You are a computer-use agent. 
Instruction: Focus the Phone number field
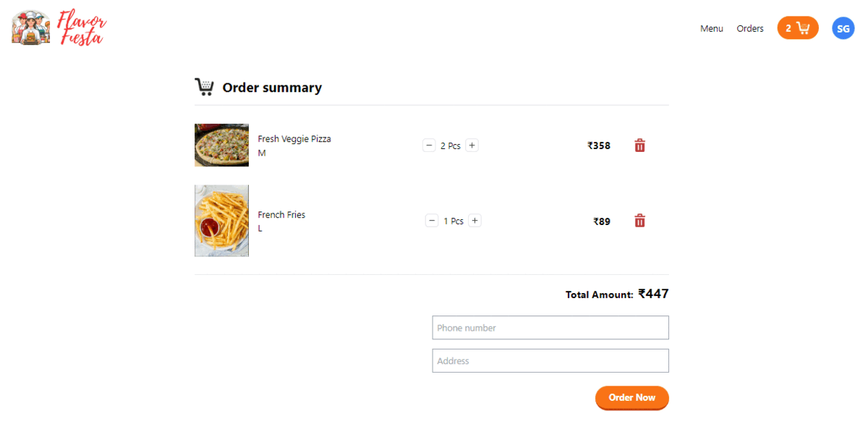click(550, 328)
